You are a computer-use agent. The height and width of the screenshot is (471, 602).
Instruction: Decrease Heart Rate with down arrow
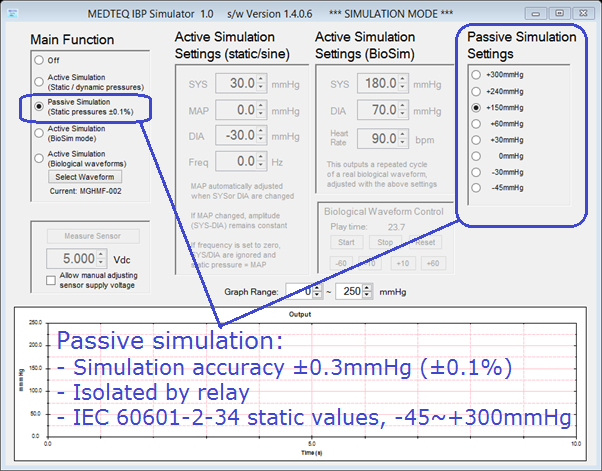pyautogui.click(x=403, y=143)
